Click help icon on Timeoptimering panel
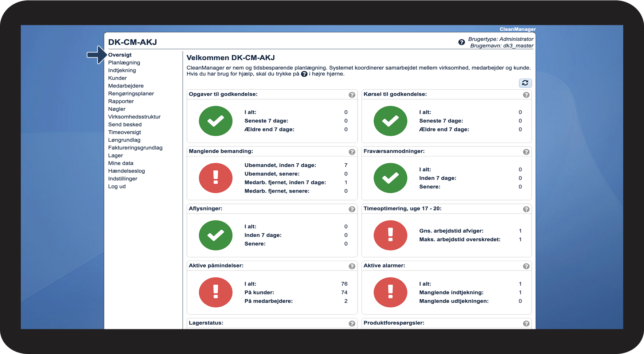This screenshot has height=354, width=644. [526, 209]
